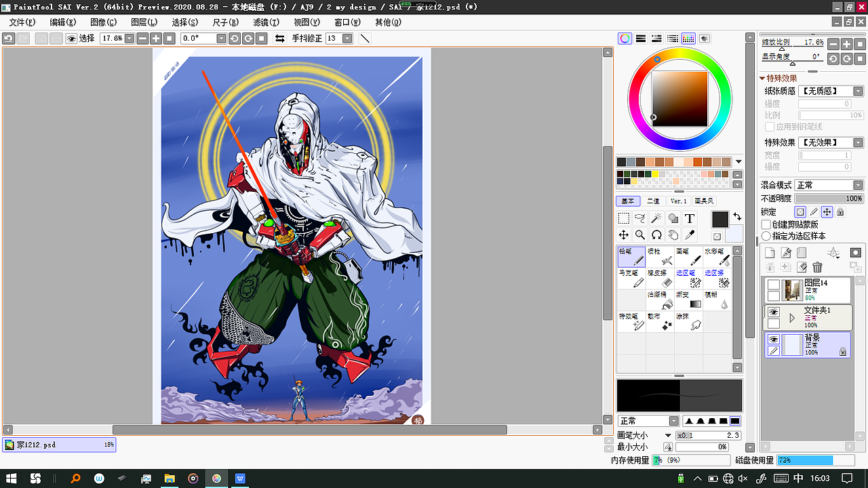Select the Brush (画笔) tool

coord(688,257)
